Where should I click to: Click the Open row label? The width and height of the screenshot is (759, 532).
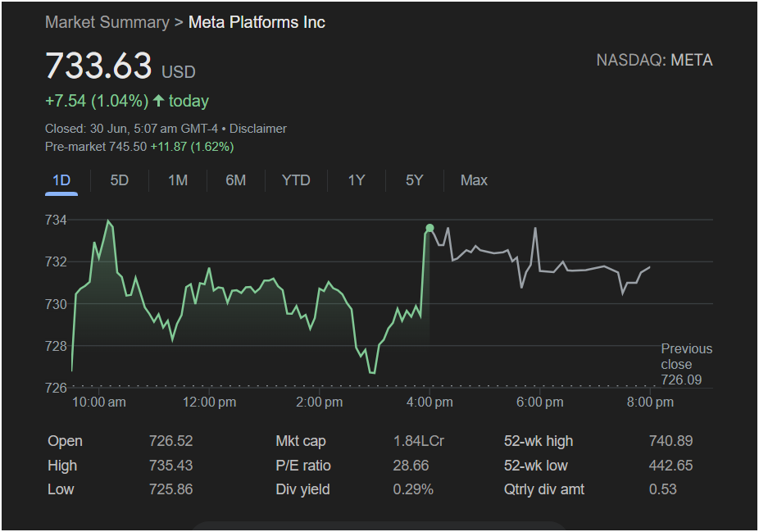pos(65,441)
